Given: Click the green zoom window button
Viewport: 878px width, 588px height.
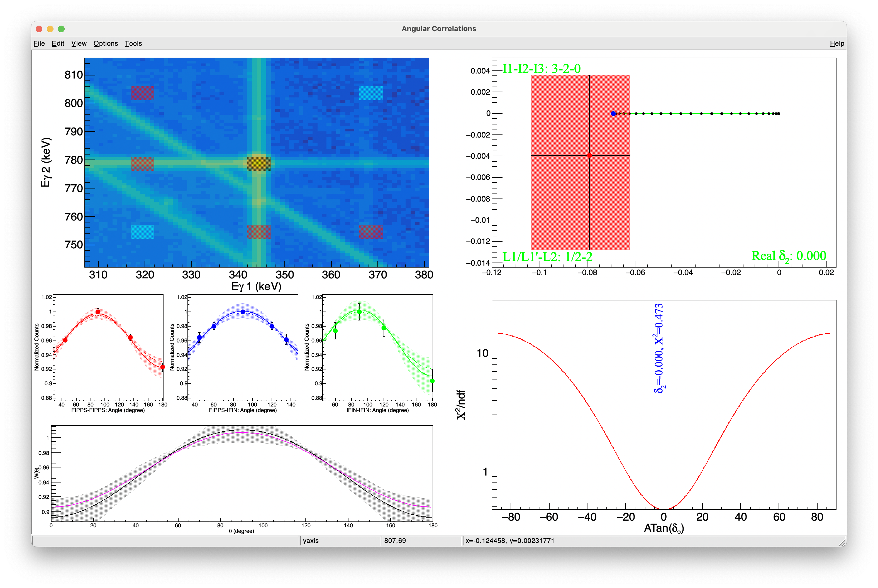Looking at the screenshot, I should pos(62,29).
